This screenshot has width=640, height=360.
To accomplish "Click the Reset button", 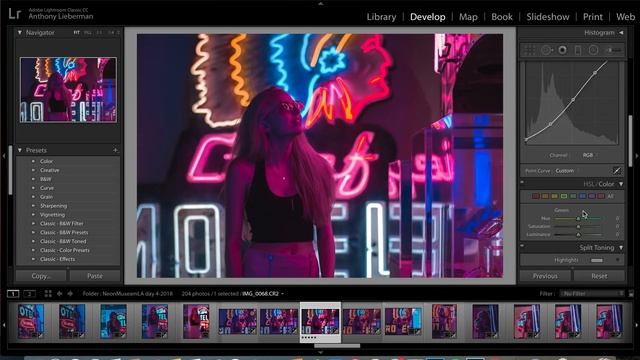I will pyautogui.click(x=599, y=276).
